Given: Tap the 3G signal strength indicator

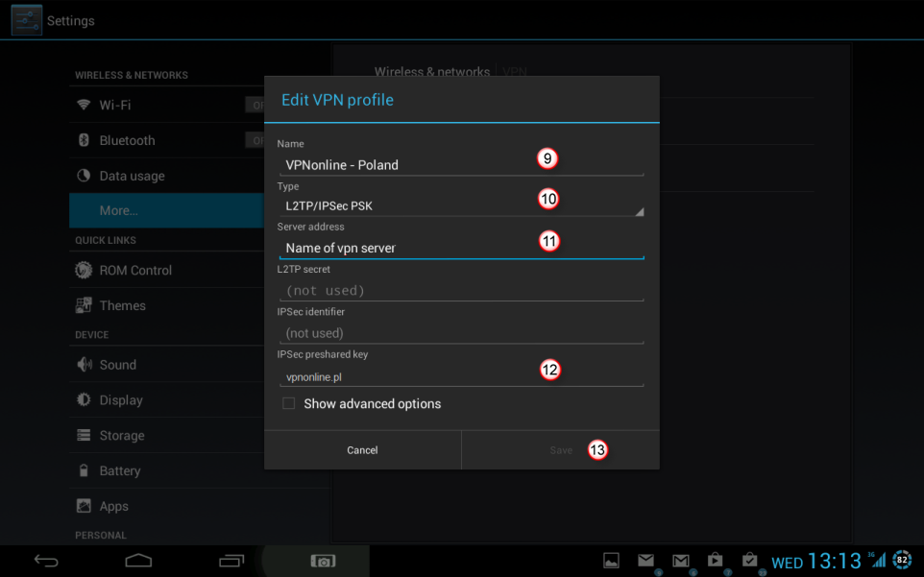Looking at the screenshot, I should (x=877, y=560).
